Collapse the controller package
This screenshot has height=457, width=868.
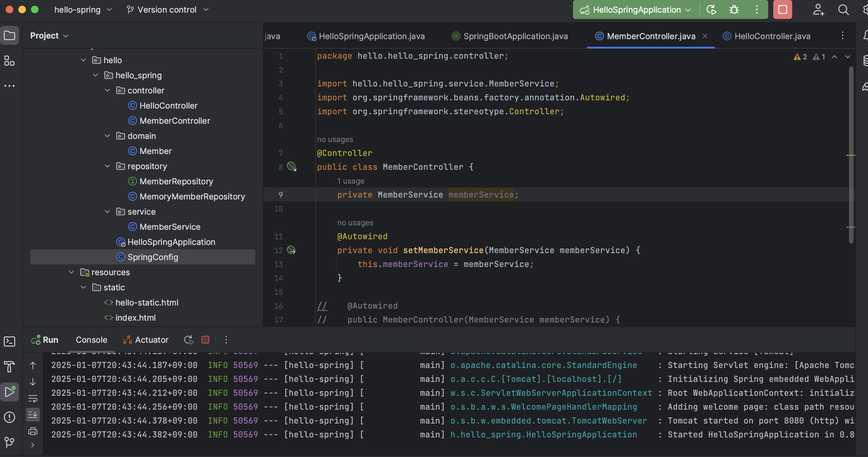[107, 90]
